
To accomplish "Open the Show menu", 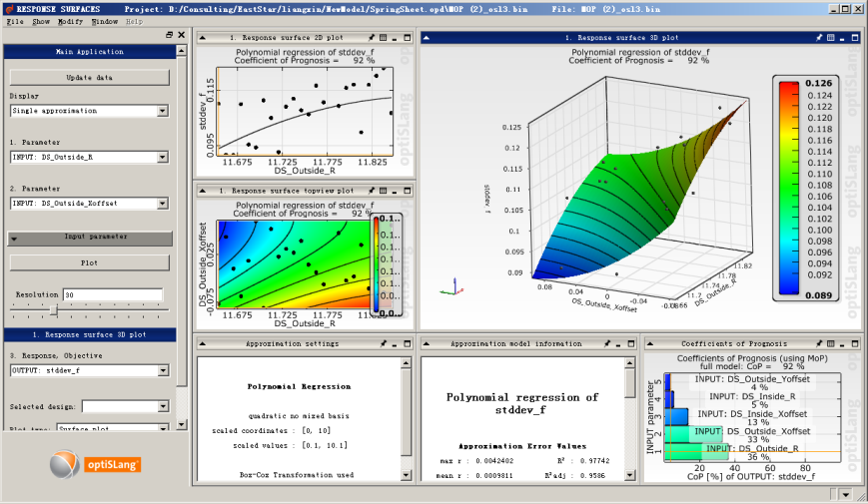I will tap(41, 22).
